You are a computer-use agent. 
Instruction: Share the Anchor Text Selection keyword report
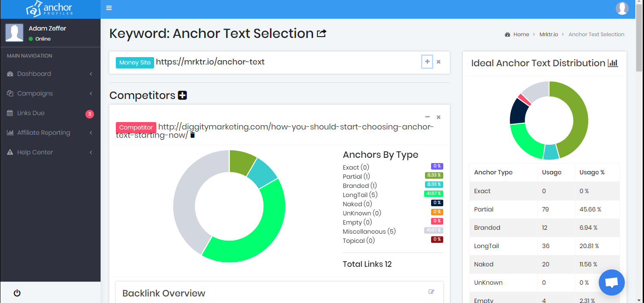coord(321,33)
